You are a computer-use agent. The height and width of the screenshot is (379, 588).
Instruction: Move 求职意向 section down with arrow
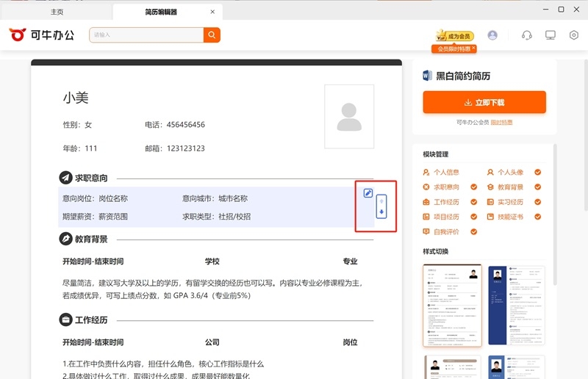click(381, 212)
